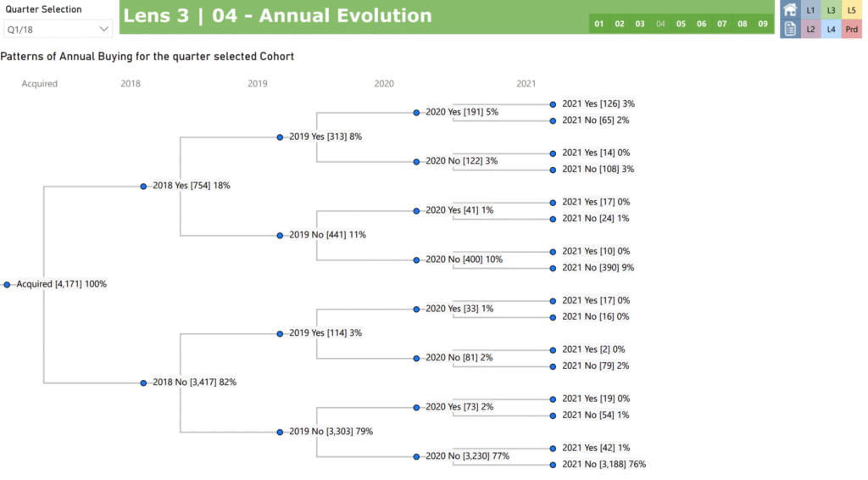Navigate to page tab 01

[599, 24]
